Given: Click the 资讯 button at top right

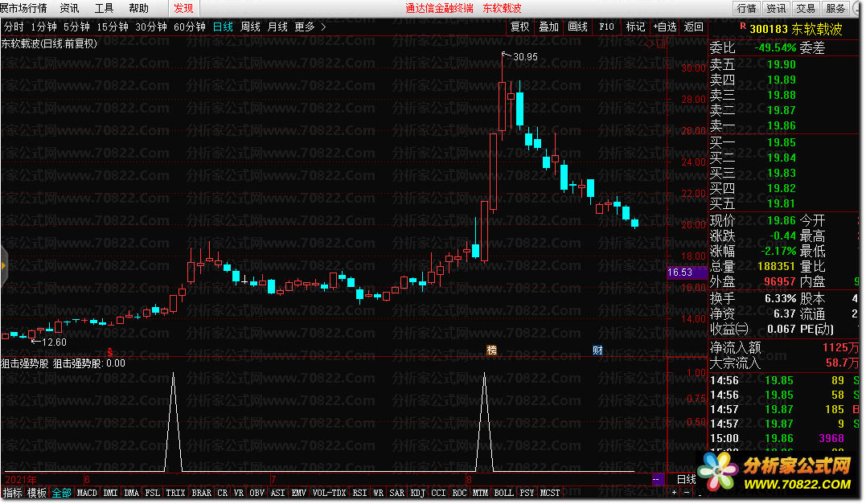Looking at the screenshot, I should (776, 8).
